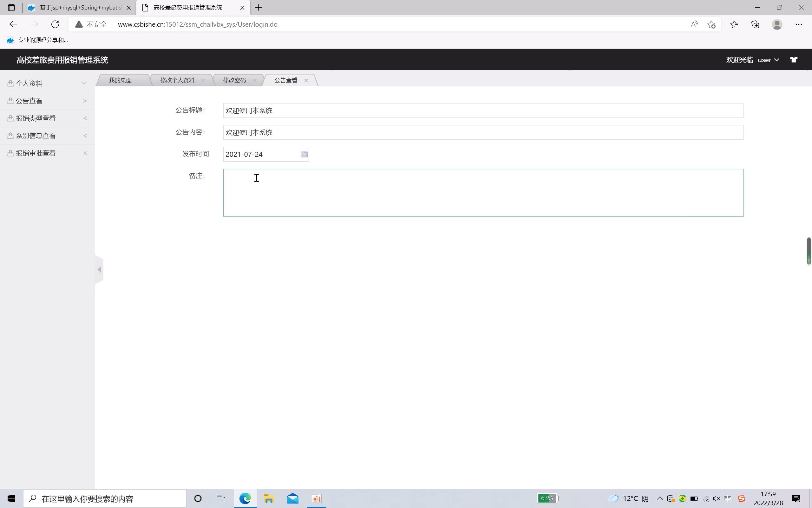Select the 公告查看 tab

pos(285,80)
